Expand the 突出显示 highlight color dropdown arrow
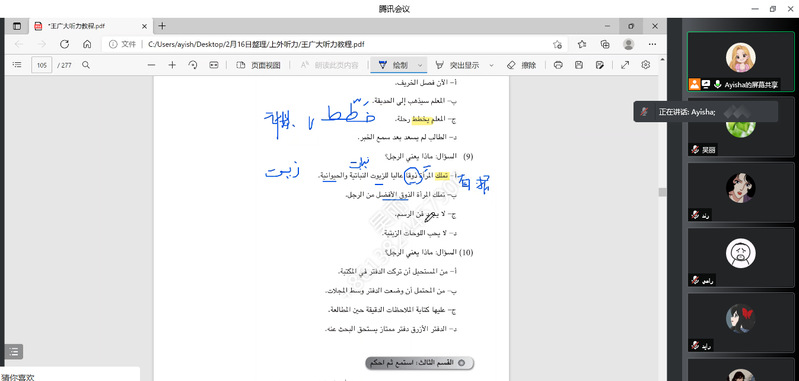Viewport: 799px width, 381px height. coord(491,65)
